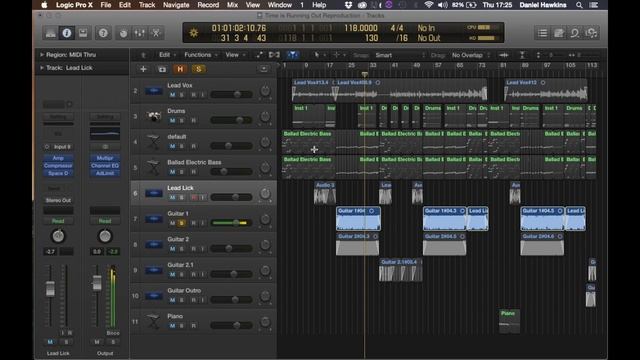640x360 pixels.
Task: Toggle solo on Guitar 1 track
Action: pyautogui.click(x=182, y=223)
